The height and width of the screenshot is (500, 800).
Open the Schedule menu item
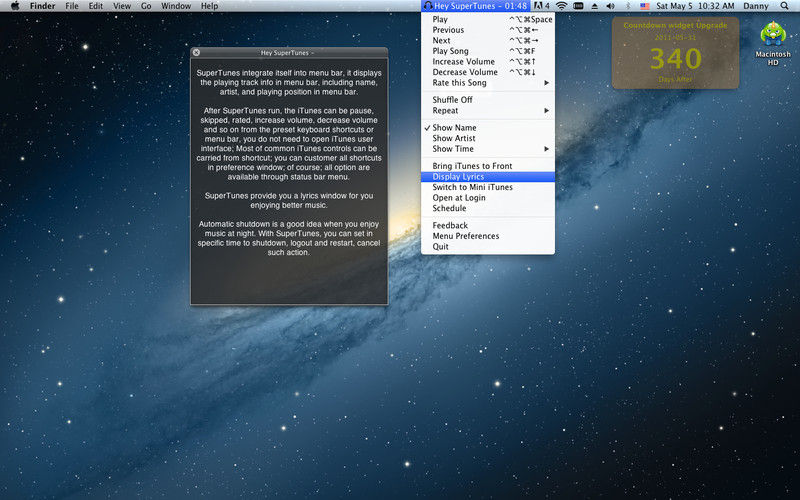(488, 208)
